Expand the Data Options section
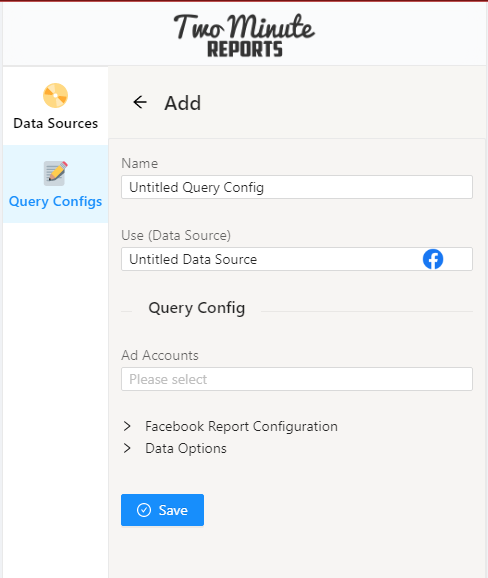 tap(175, 448)
